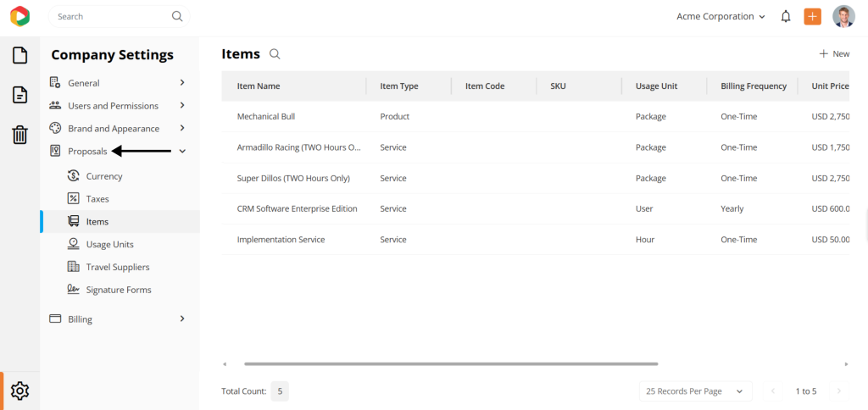Click the total count value 5
This screenshot has height=410, width=868.
tap(280, 391)
